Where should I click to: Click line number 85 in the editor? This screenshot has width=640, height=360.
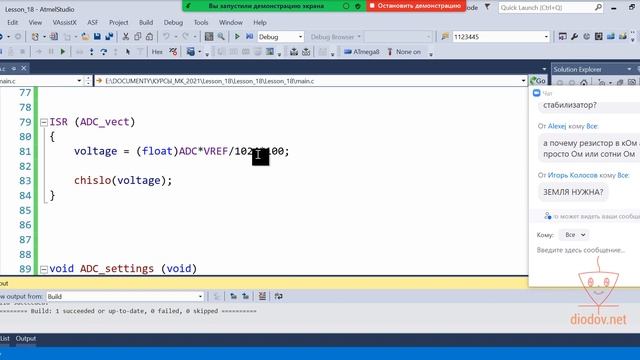tap(25, 210)
